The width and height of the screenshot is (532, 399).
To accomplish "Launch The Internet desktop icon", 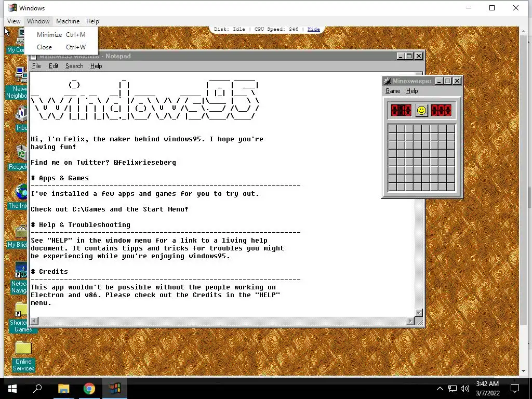I will click(21, 192).
